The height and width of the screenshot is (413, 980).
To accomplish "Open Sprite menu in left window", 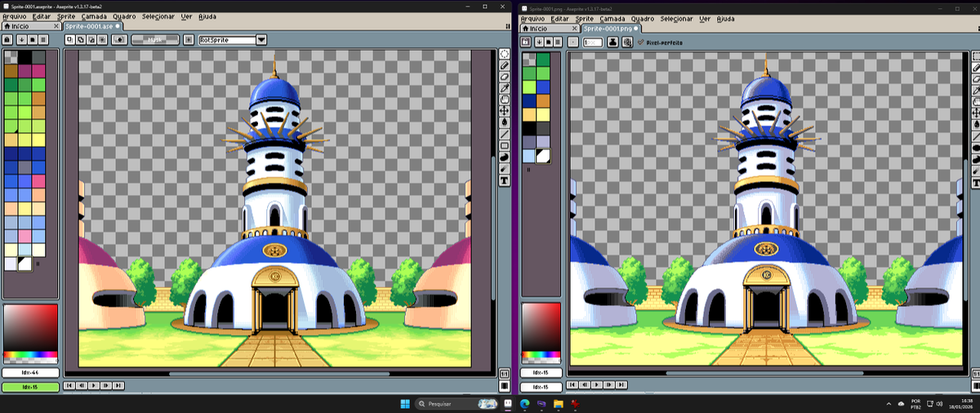I will click(66, 16).
